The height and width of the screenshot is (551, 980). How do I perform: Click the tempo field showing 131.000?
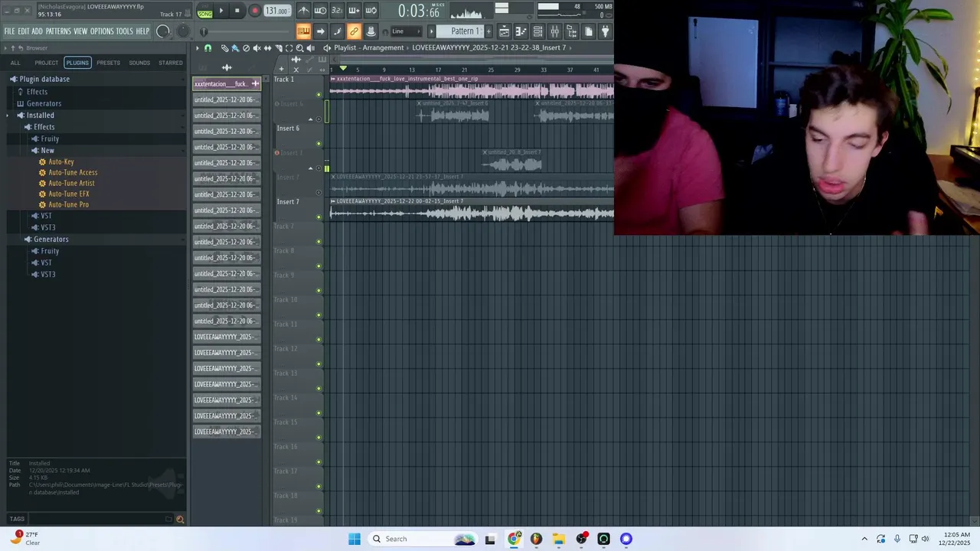(x=278, y=11)
